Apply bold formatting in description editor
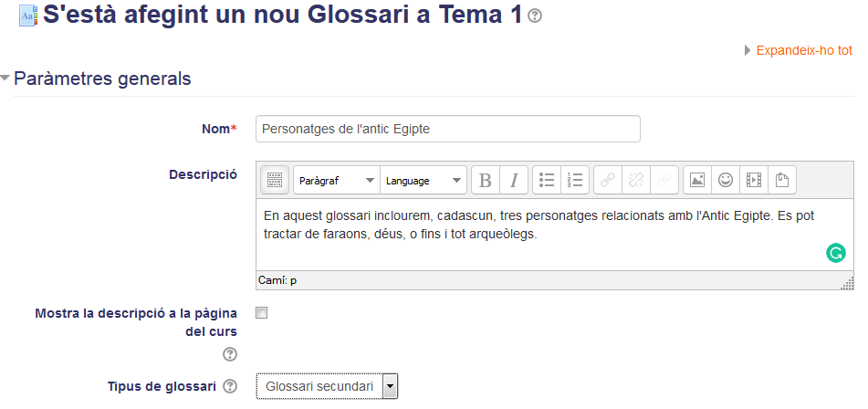 tap(486, 180)
